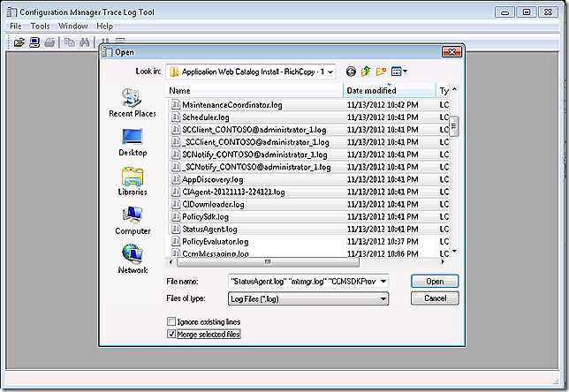Select Scheduler.log file icon
The image size is (569, 392).
pyautogui.click(x=176, y=117)
